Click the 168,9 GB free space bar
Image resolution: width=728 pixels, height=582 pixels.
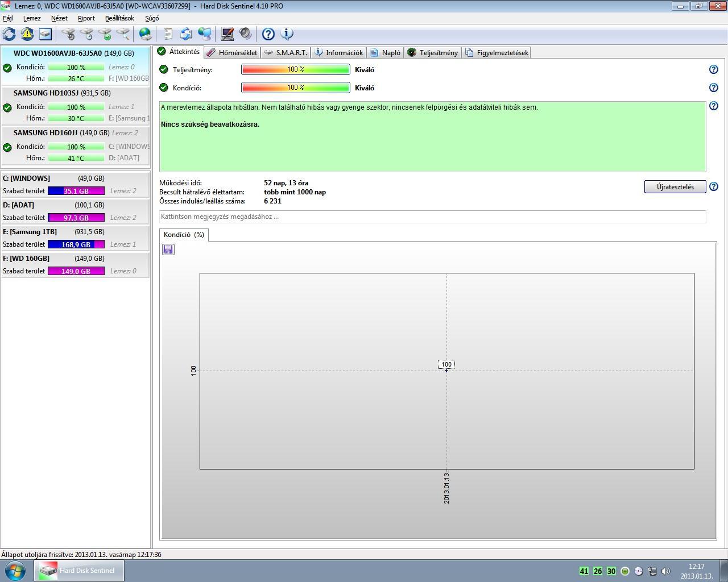point(76,244)
